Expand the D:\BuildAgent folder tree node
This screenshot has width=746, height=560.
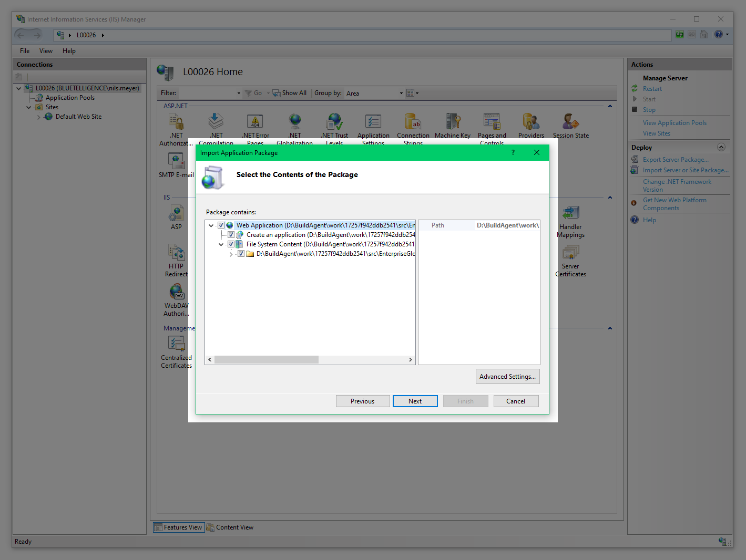[231, 254]
